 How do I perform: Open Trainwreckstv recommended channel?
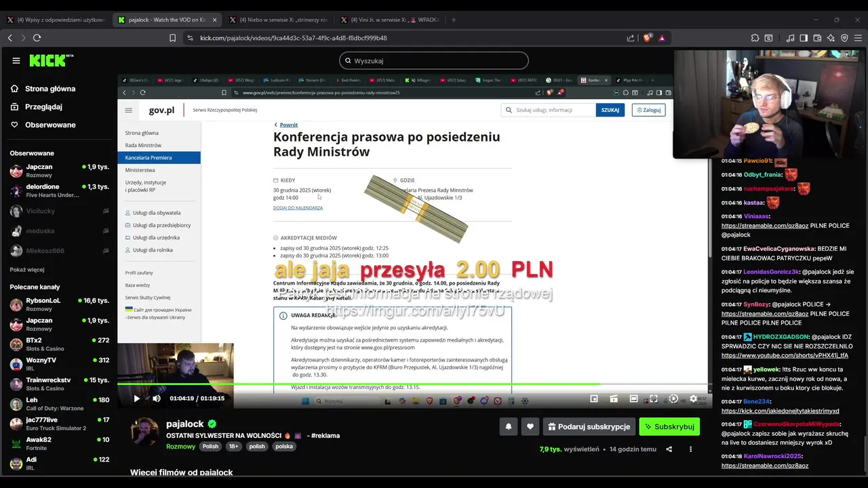point(60,384)
